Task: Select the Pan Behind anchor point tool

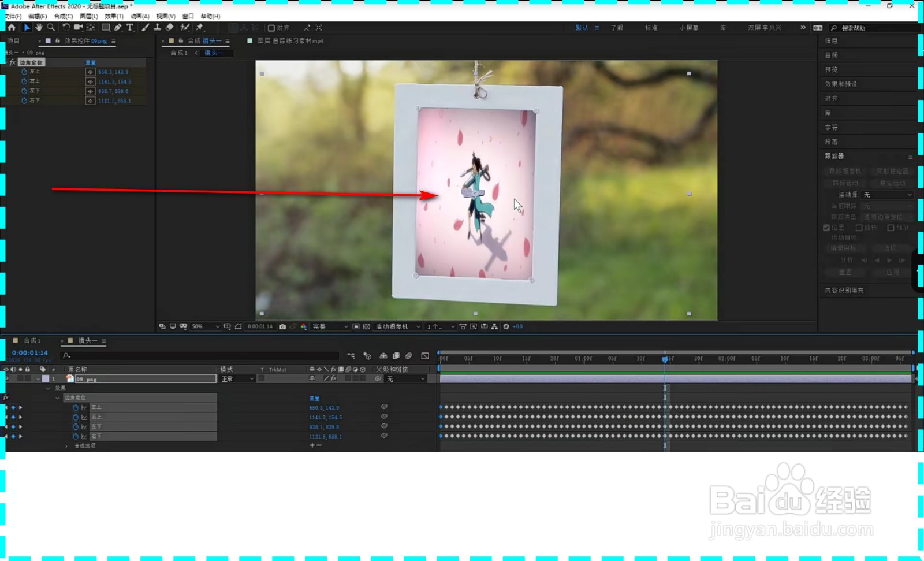Action: tap(91, 27)
